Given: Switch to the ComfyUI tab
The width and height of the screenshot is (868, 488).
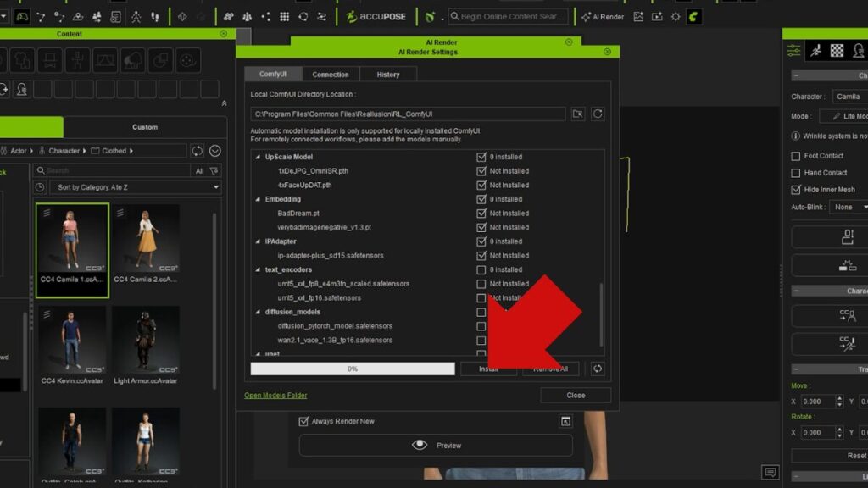Looking at the screenshot, I should (x=273, y=75).
